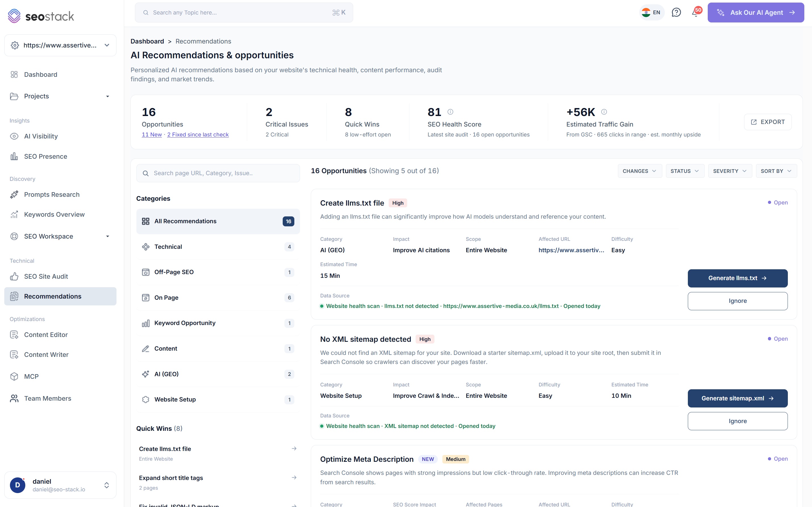
Task: Click the seostack logo
Action: pos(41,16)
